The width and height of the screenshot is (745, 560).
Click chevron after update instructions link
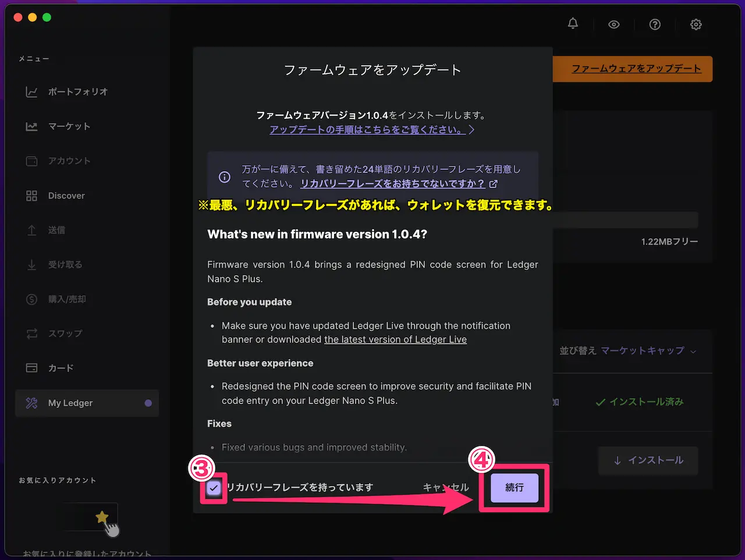click(x=471, y=129)
